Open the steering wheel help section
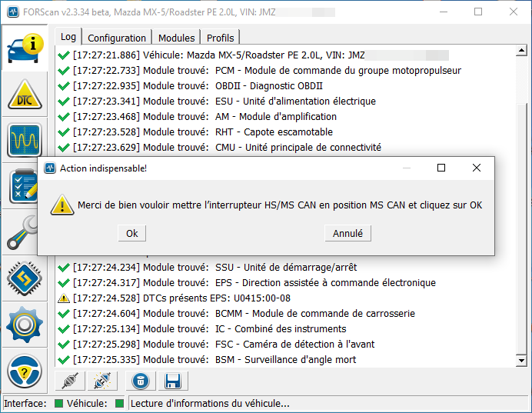The height and width of the screenshot is (413, 532). coord(25,371)
